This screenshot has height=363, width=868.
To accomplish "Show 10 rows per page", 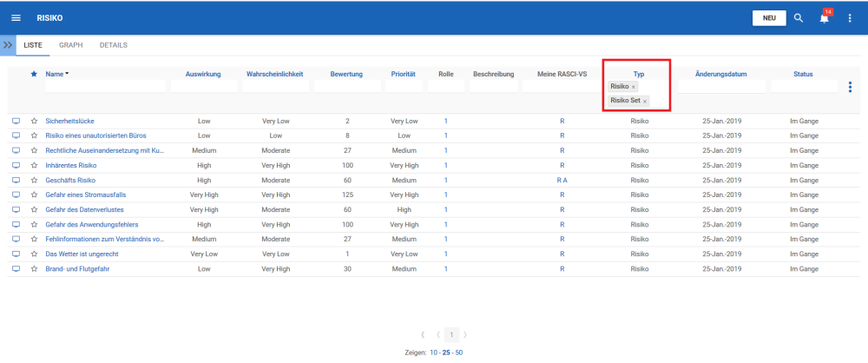I will (433, 353).
